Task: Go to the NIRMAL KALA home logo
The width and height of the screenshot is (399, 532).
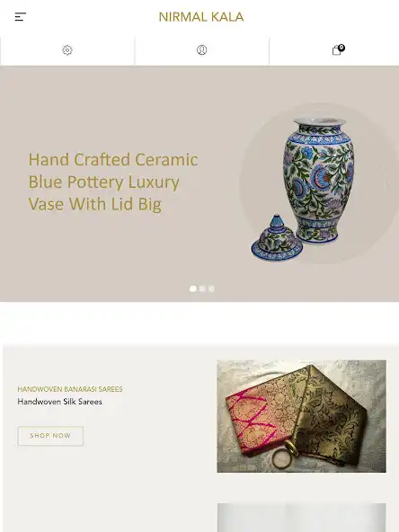Action: point(201,17)
